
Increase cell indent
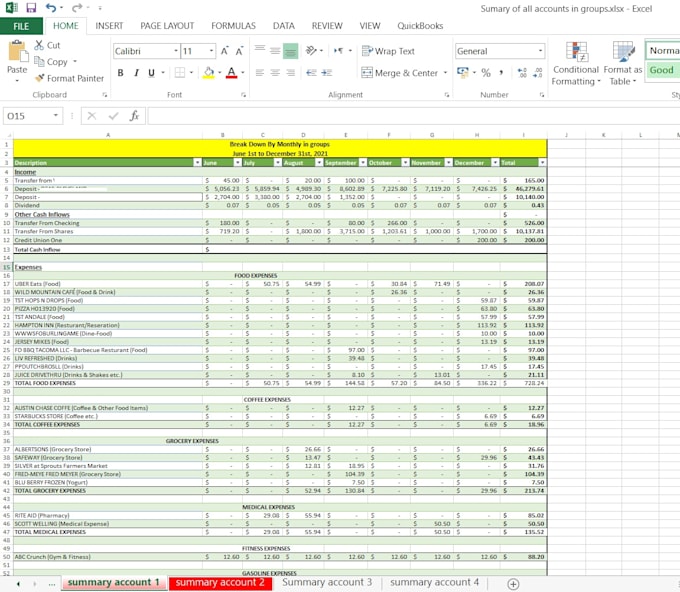pos(327,72)
